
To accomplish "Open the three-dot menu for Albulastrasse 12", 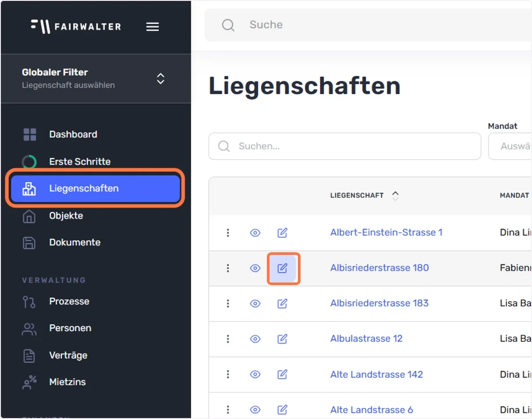I will pyautogui.click(x=228, y=339).
